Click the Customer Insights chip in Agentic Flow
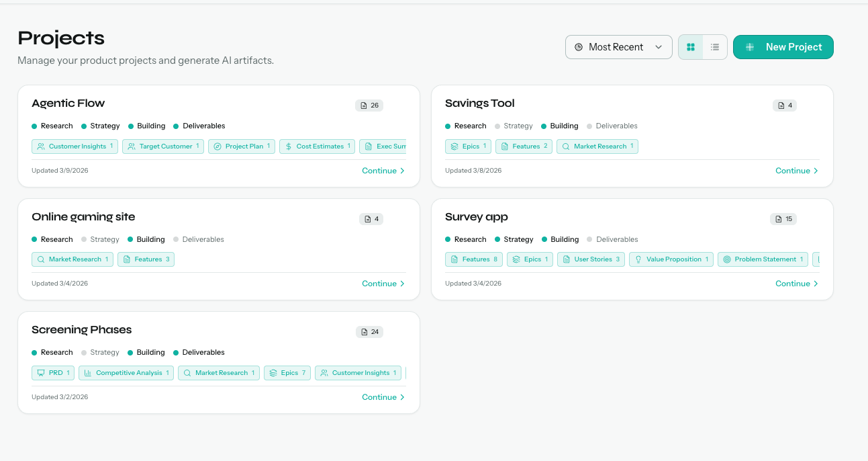The width and height of the screenshot is (868, 461). click(x=75, y=146)
